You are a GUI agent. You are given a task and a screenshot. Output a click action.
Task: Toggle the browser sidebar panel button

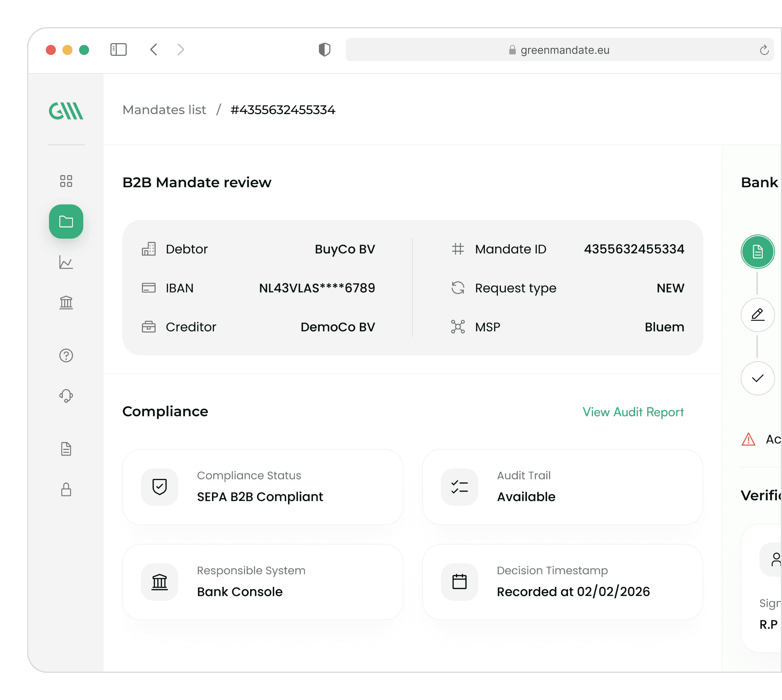click(x=119, y=50)
